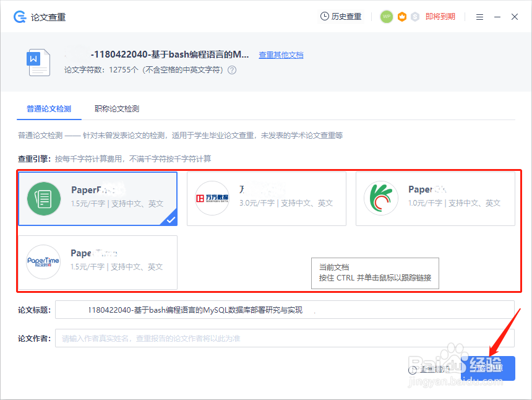Image resolution: width=532 pixels, height=400 pixels.
Task: Click the red 即将到期 expiry notice
Action: tap(440, 17)
